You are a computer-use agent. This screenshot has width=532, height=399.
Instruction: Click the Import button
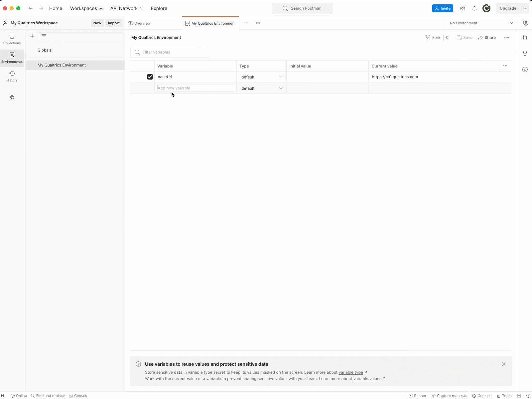[x=114, y=23]
